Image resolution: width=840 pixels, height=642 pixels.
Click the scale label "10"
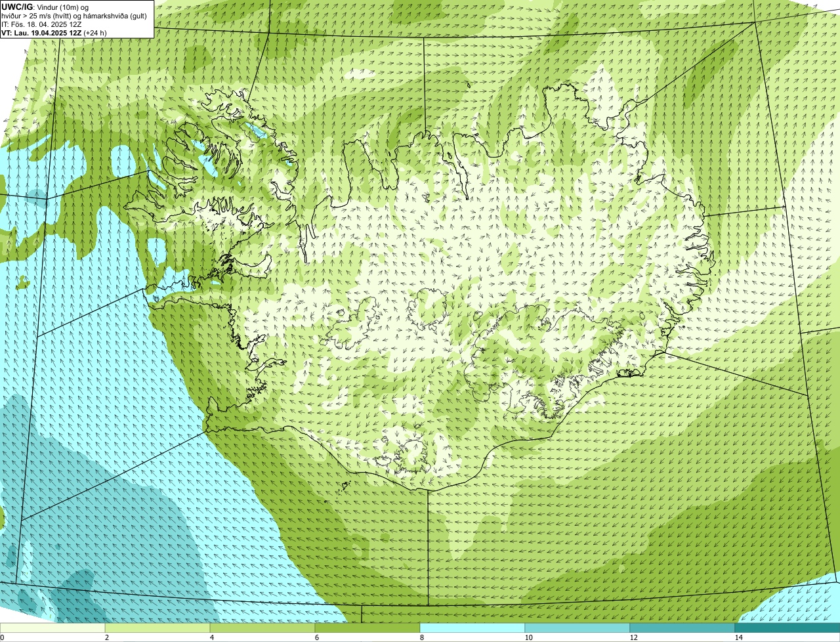tap(528, 637)
